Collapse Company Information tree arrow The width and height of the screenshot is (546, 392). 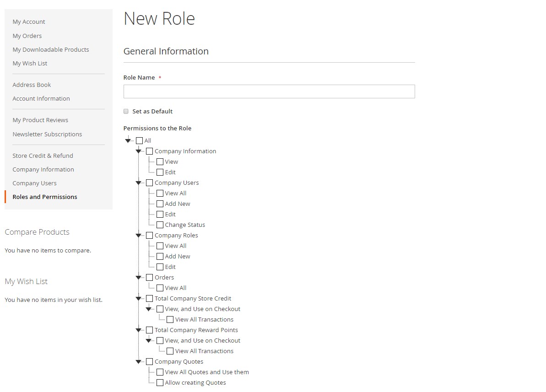click(139, 151)
